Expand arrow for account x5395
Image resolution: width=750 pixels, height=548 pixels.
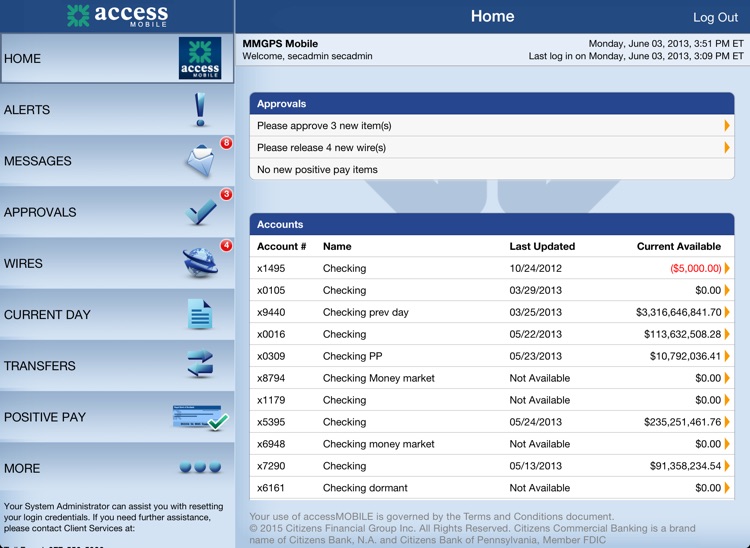pos(727,422)
